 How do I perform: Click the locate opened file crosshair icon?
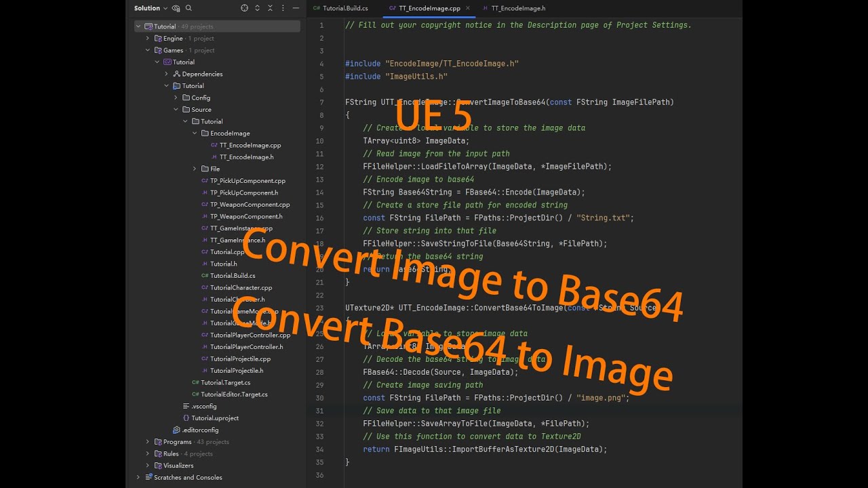pos(245,8)
